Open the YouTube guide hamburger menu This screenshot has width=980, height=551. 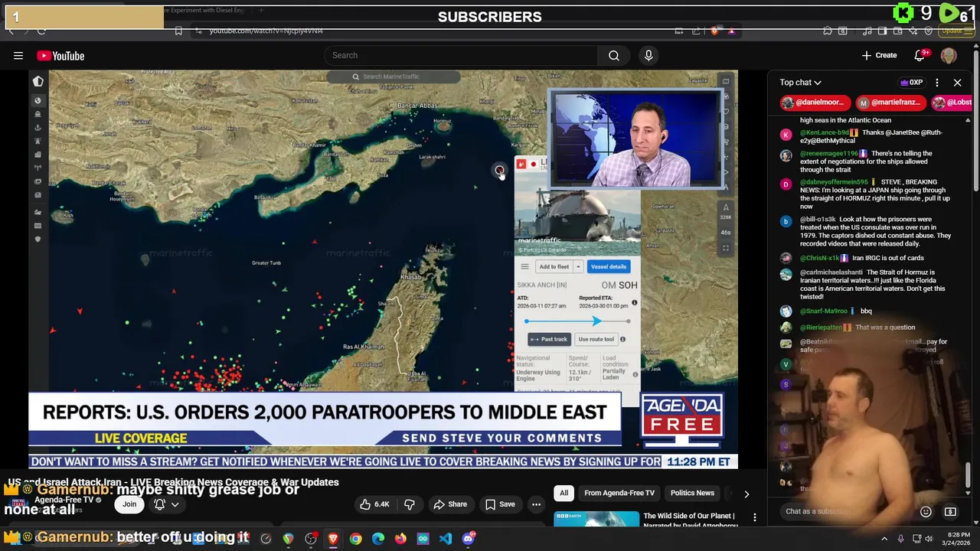18,55
